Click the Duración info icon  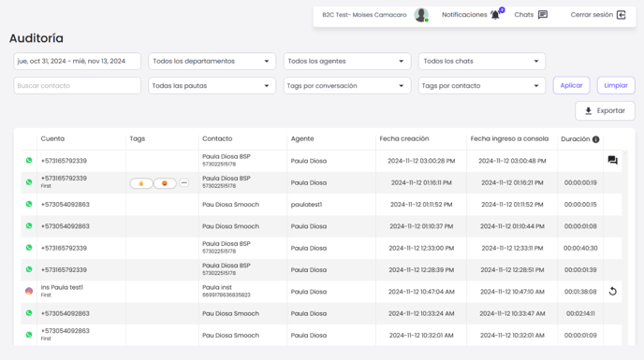[x=596, y=139]
